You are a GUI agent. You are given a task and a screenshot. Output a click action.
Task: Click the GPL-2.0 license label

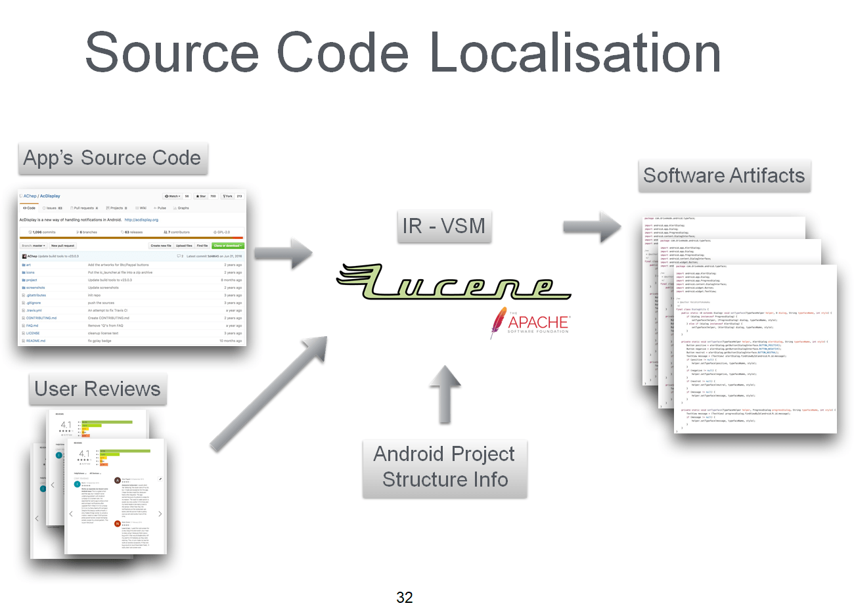tap(222, 232)
